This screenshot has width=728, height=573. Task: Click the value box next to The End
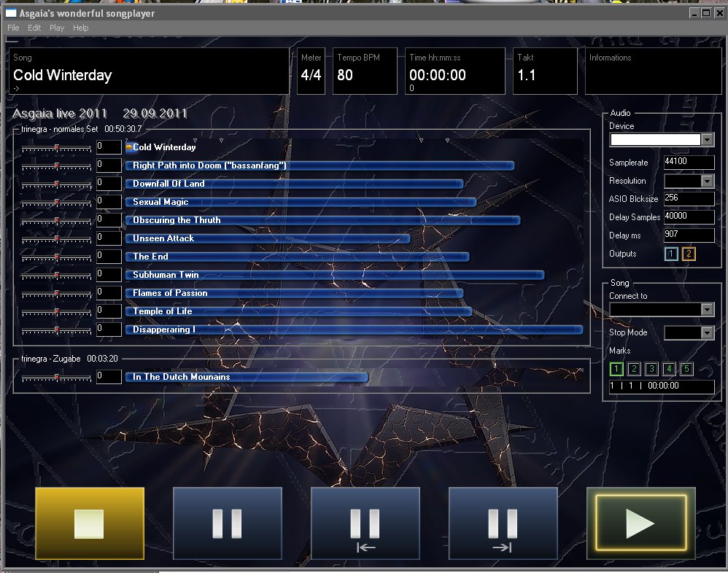point(109,256)
